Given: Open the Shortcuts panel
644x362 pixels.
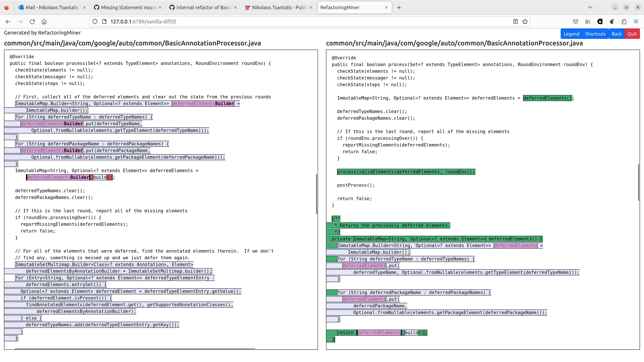Looking at the screenshot, I should [x=595, y=34].
